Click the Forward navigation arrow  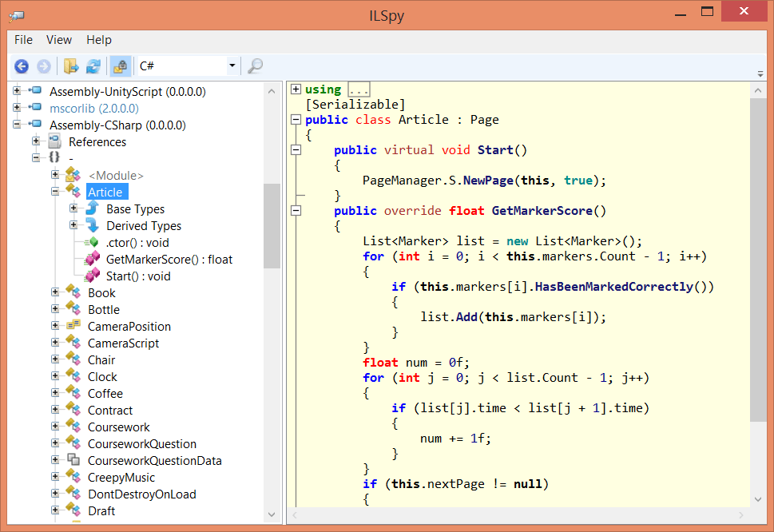click(44, 66)
